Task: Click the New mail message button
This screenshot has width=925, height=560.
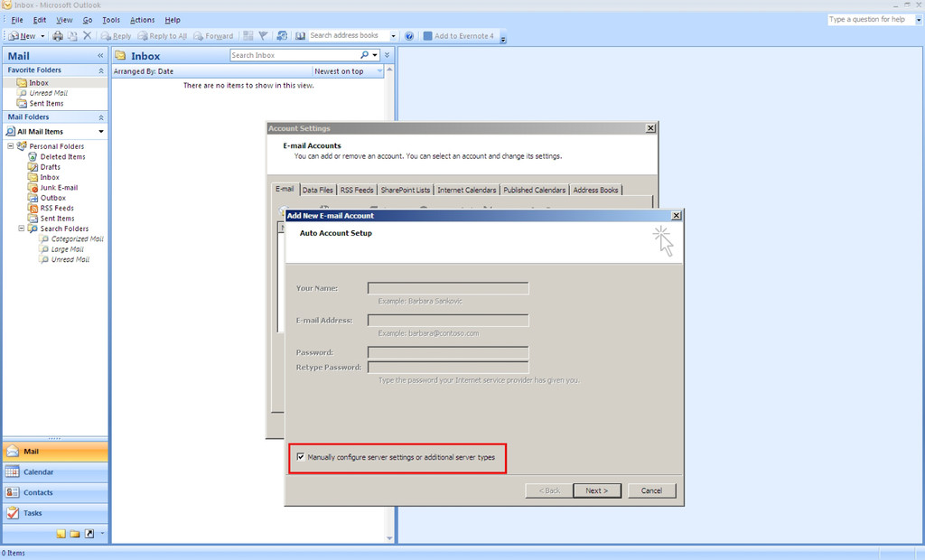Action: coord(23,36)
